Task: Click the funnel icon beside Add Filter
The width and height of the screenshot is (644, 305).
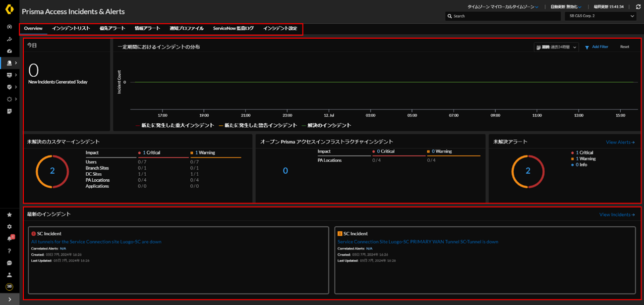Action: pos(587,47)
